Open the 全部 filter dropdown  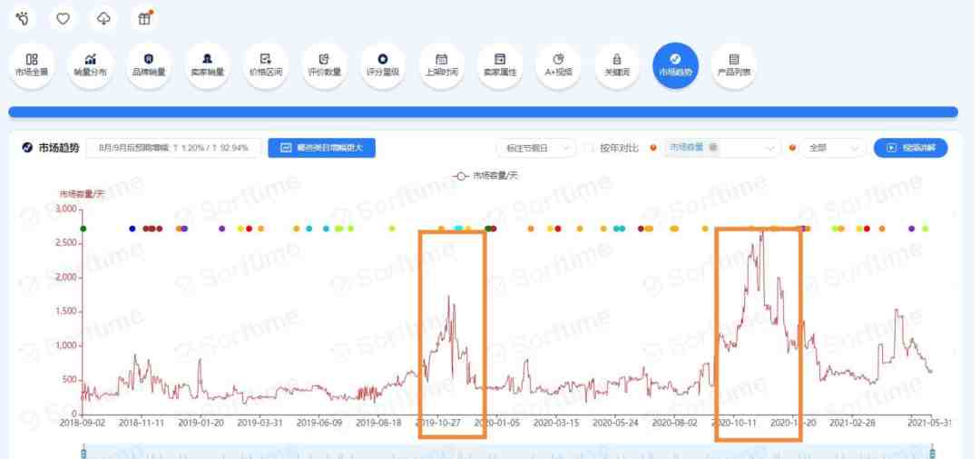tap(833, 148)
